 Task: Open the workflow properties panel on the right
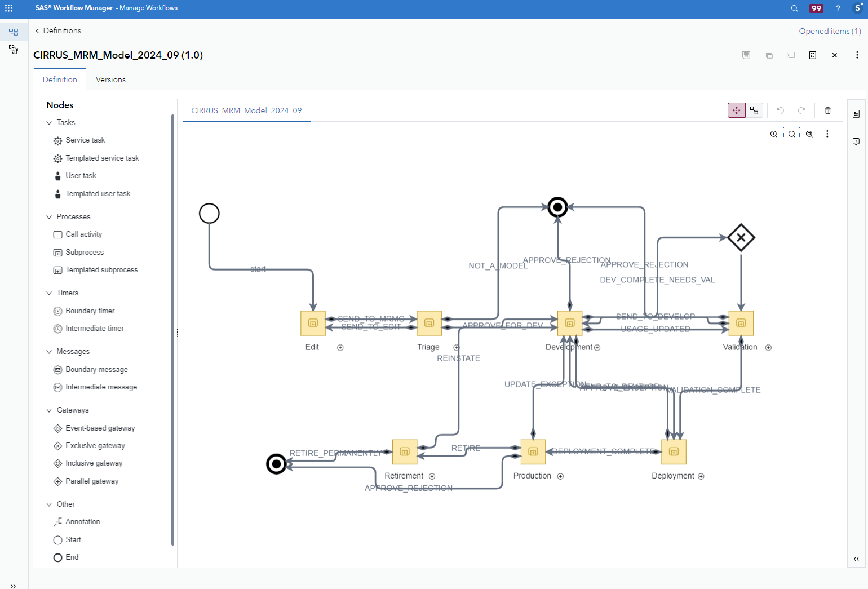(856, 113)
